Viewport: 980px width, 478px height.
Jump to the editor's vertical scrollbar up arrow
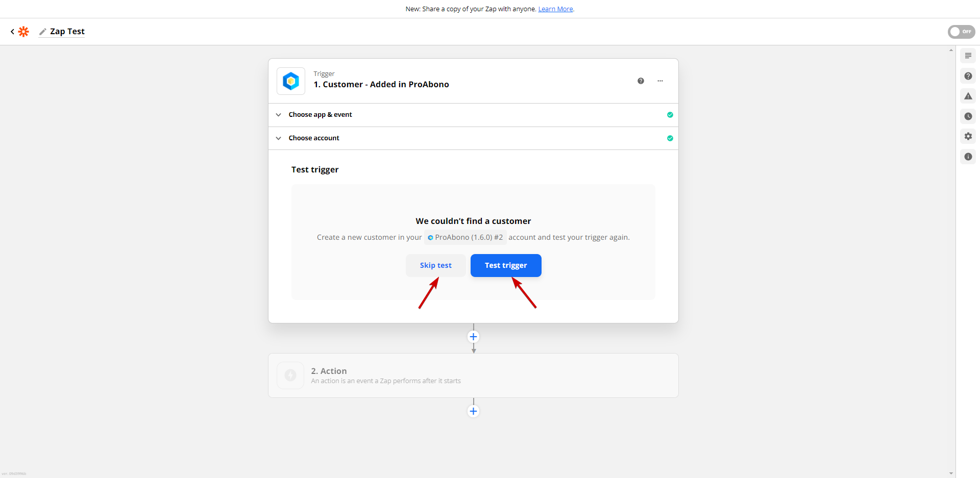[951, 50]
